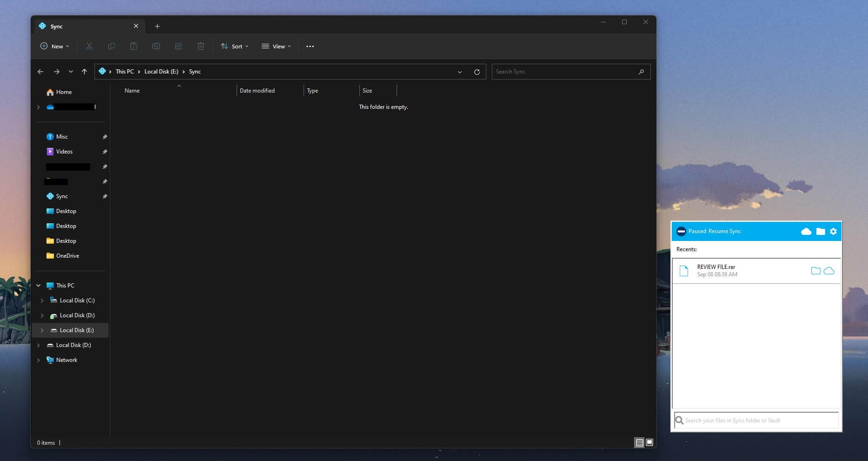Open the Sort options dropdown
The height and width of the screenshot is (461, 868).
(235, 46)
